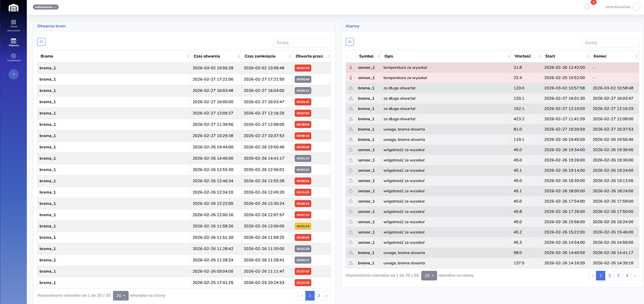Expand the sidebar with arrow button

coord(13,74)
